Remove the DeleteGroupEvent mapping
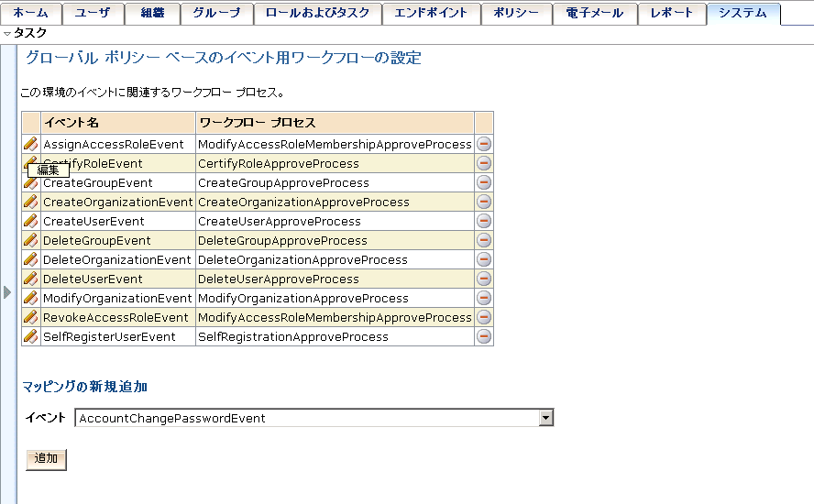Image resolution: width=814 pixels, height=504 pixels. coord(484,240)
